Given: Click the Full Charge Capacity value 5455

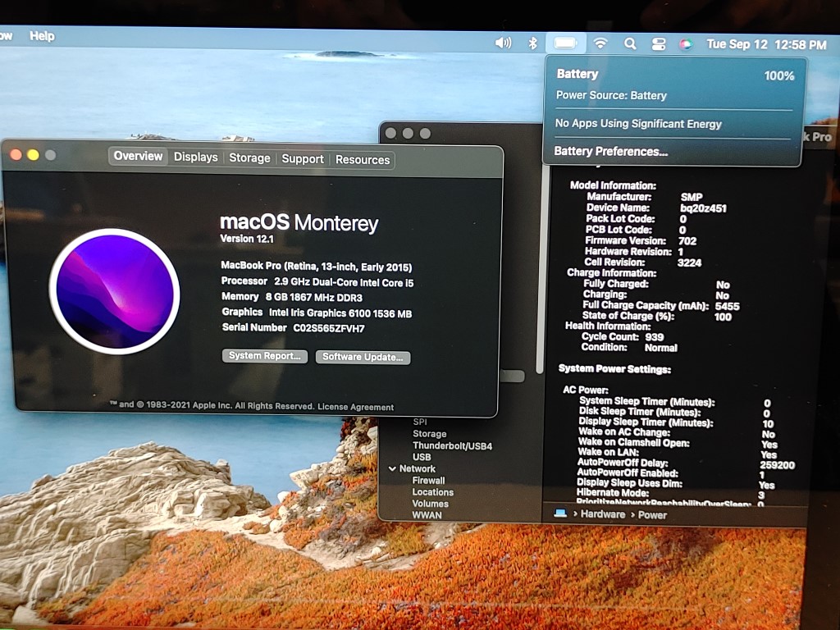Looking at the screenshot, I should [728, 306].
